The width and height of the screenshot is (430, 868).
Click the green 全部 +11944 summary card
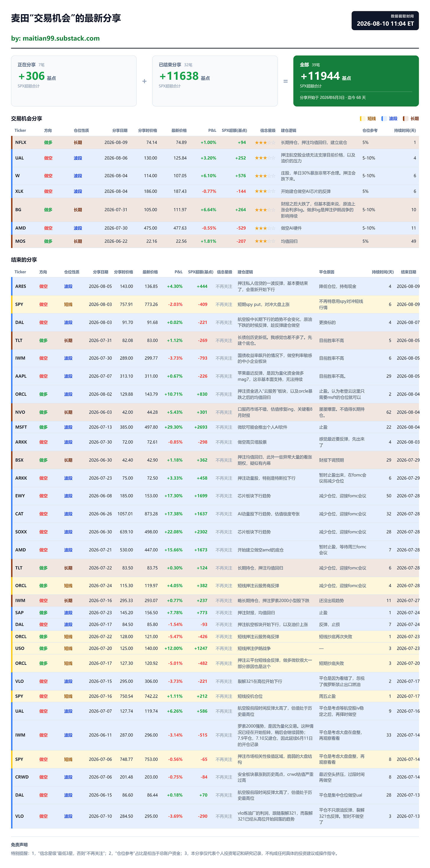click(x=356, y=81)
